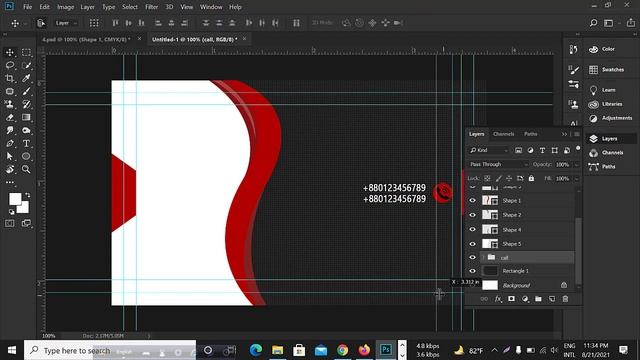Viewport: 640px width, 360px height.
Task: Select the Path Selection tool
Action: 10,156
